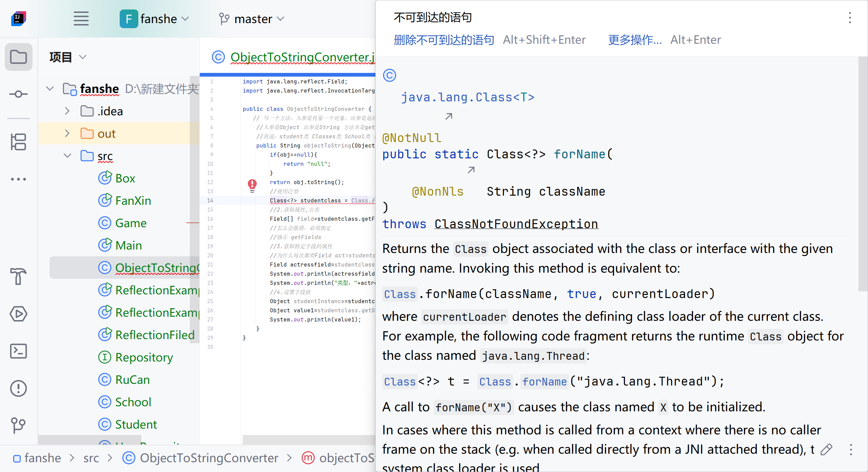Expand the out folder

pos(67,134)
